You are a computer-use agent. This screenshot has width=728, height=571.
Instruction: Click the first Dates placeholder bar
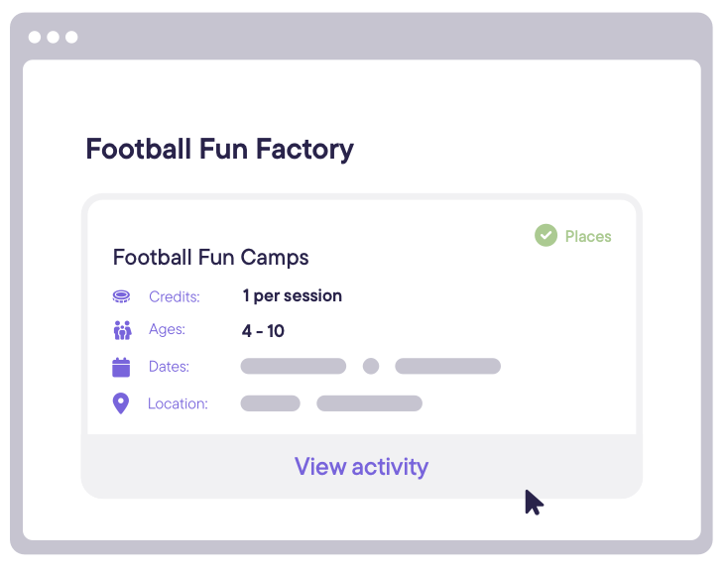coord(294,366)
